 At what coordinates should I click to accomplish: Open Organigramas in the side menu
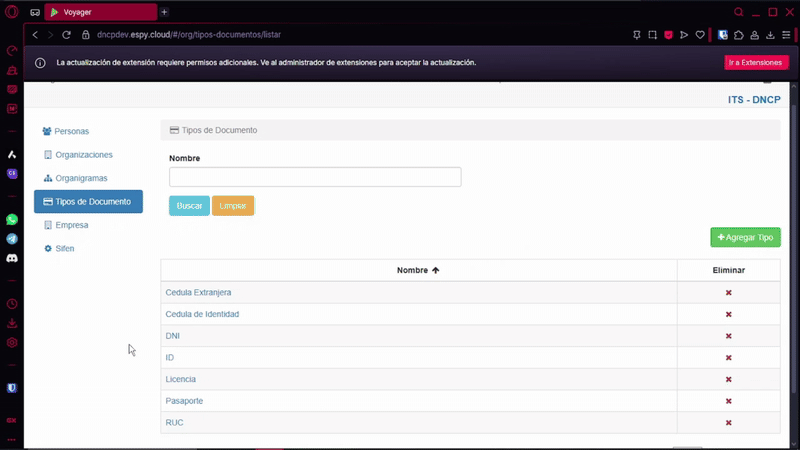tap(76, 178)
